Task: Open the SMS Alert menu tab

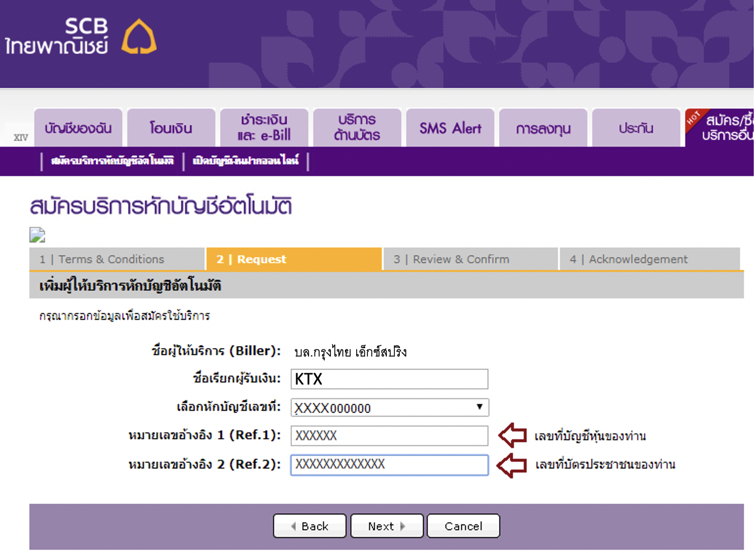Action: (450, 128)
